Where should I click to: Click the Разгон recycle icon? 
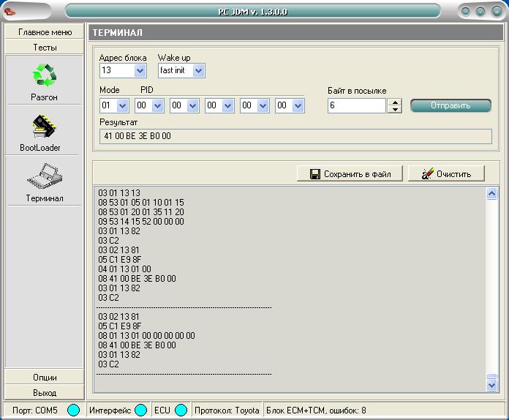point(45,75)
